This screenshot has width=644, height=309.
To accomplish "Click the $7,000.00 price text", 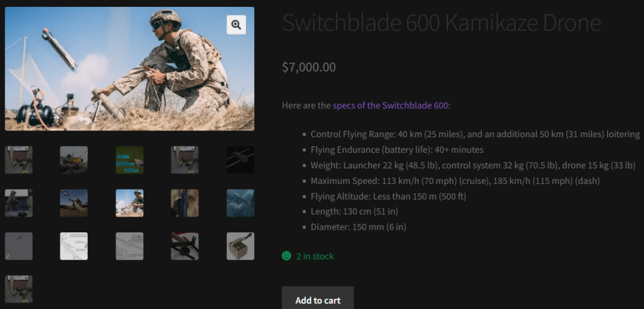I will click(308, 67).
